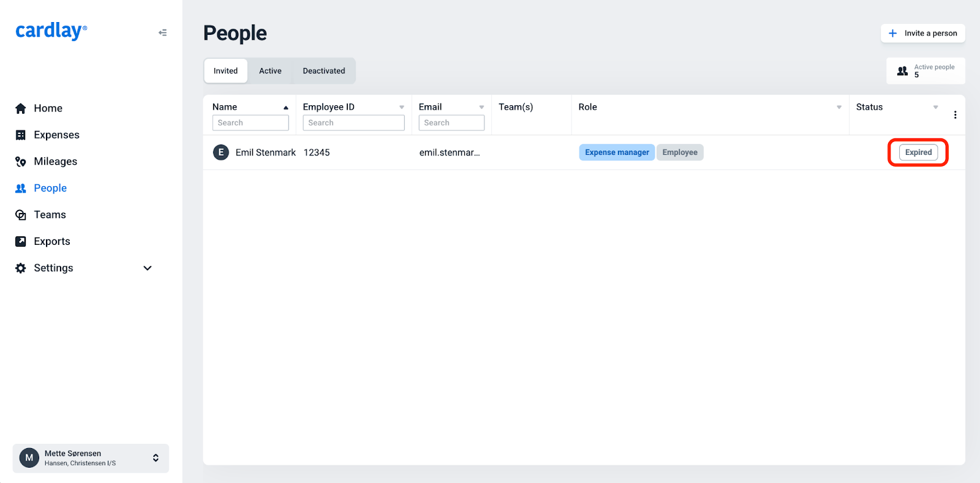Click the Teams icon in sidebar
Screen dimensions: 980x483
point(21,215)
